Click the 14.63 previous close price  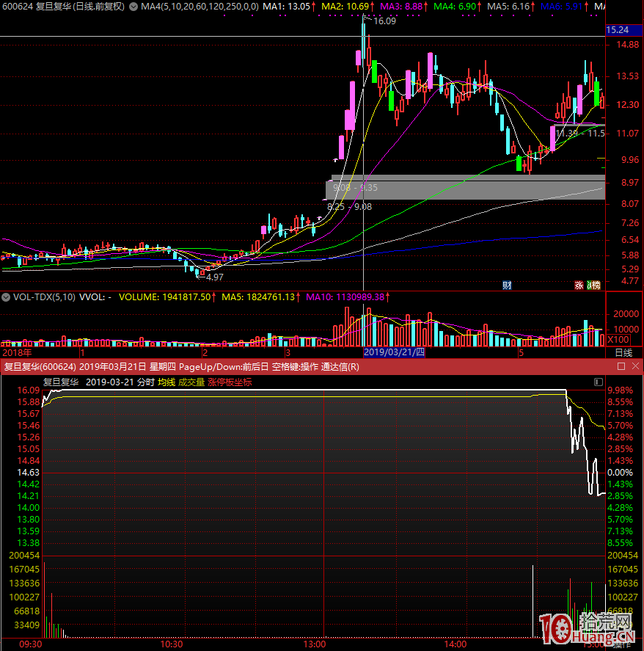(28, 473)
